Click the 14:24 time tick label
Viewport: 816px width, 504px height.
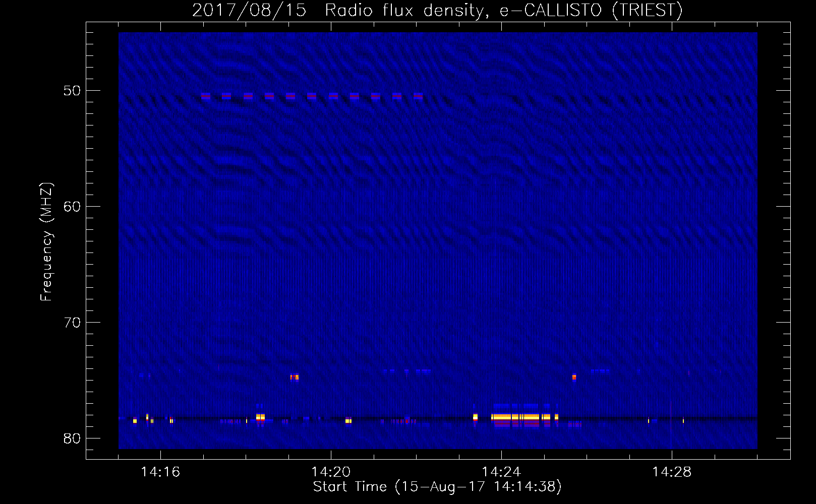pyautogui.click(x=501, y=472)
